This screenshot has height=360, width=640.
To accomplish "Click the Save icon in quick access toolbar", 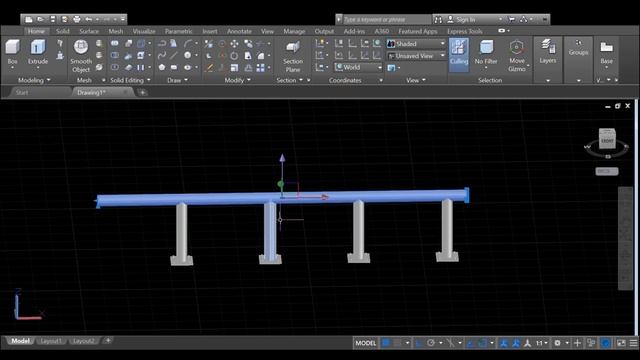I will (53, 19).
